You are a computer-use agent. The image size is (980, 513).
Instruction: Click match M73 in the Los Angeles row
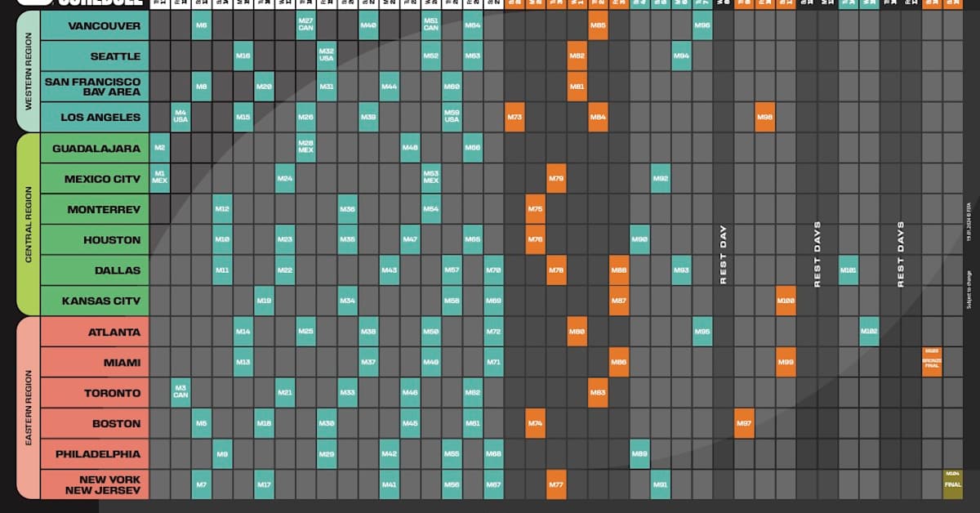click(514, 118)
